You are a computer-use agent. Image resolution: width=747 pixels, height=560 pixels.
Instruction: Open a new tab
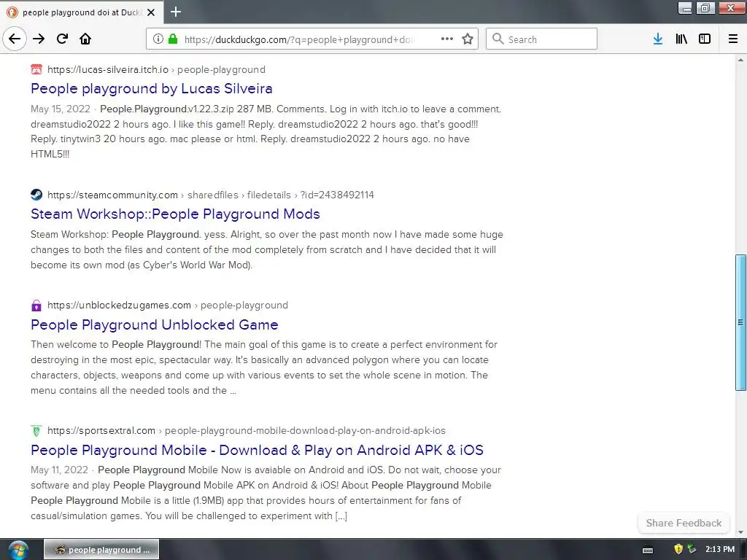[x=176, y=12]
